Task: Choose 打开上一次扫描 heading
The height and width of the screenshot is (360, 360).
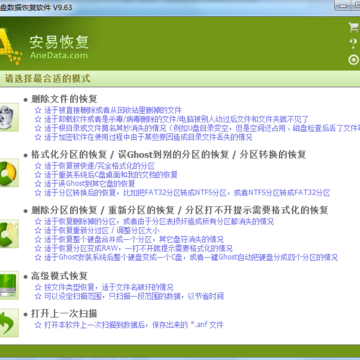Action: [64, 313]
